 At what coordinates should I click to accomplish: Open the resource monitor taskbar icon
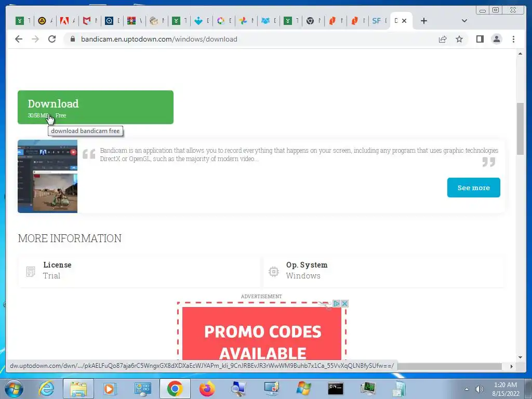[x=368, y=389]
